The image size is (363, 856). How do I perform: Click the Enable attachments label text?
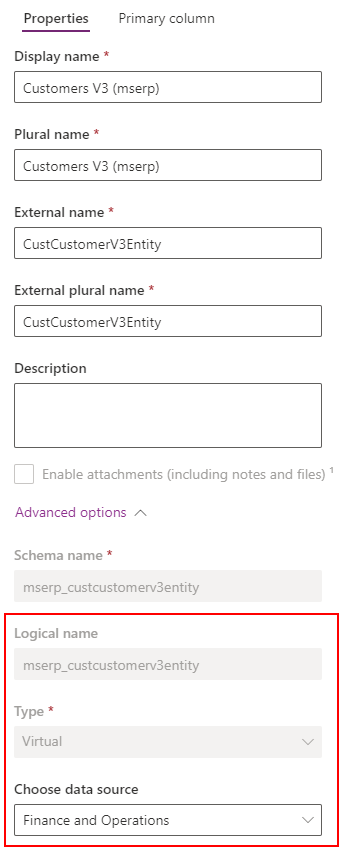[x=184, y=474]
